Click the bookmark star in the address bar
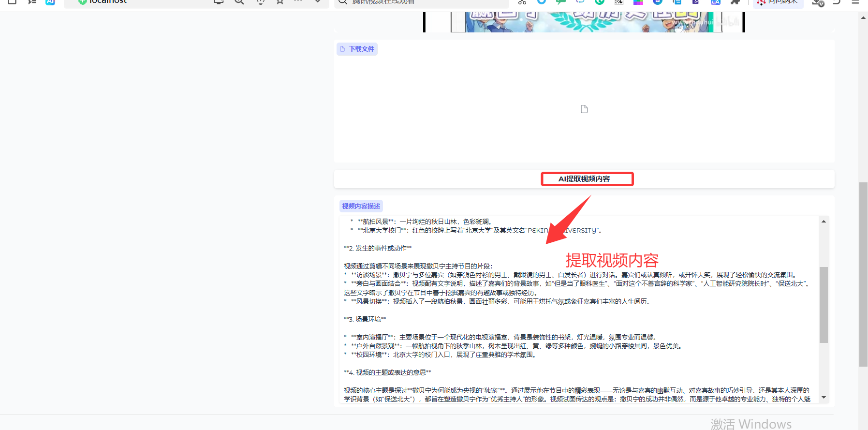The image size is (868, 430). [x=280, y=1]
